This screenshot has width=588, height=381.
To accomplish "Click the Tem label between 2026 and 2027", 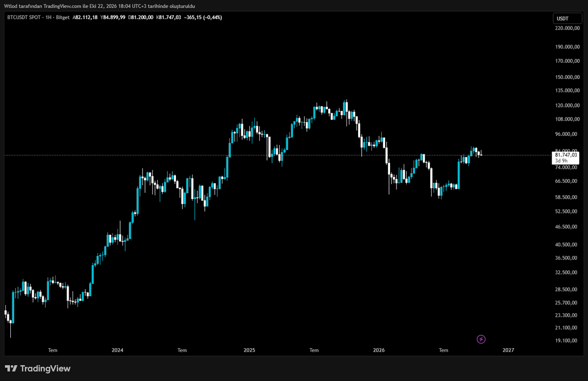I will [443, 350].
